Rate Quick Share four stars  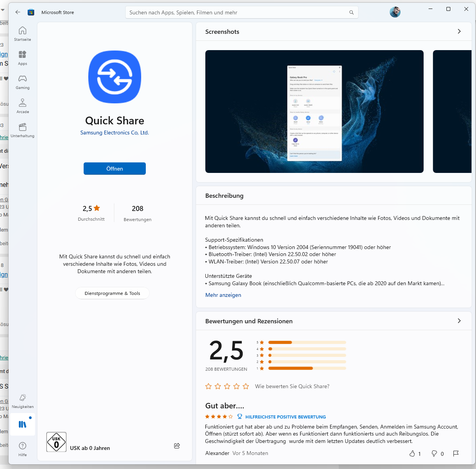[x=236, y=386]
